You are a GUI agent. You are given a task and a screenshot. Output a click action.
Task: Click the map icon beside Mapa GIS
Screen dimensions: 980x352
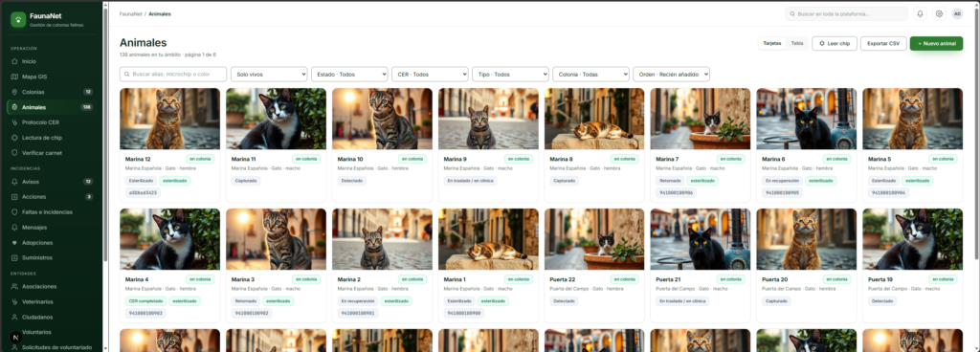(15, 77)
